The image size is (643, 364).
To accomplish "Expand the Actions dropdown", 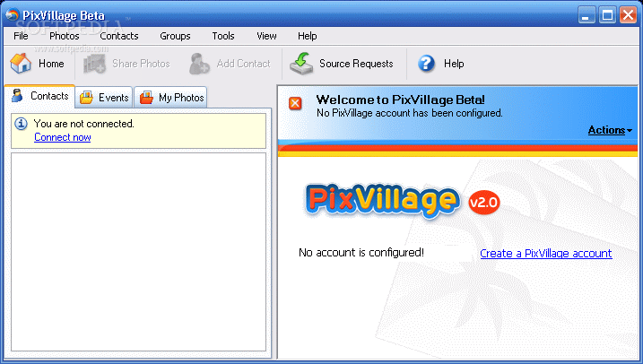I will coord(610,130).
